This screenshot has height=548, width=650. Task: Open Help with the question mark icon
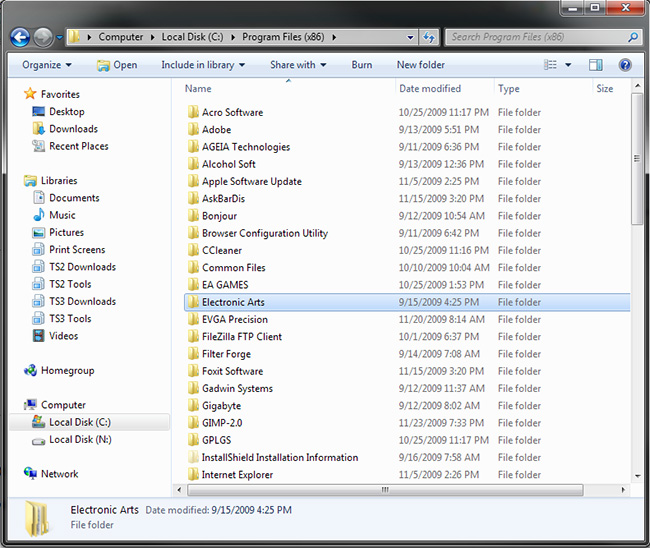625,65
